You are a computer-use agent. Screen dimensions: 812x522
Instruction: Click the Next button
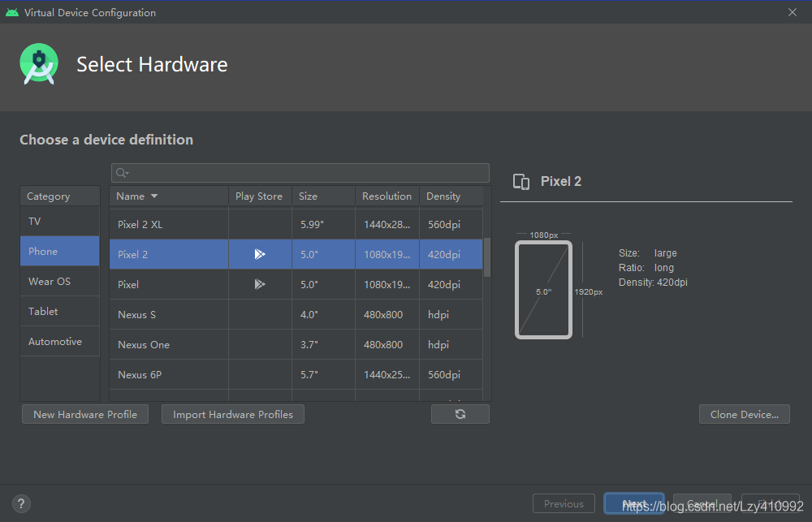pos(634,503)
